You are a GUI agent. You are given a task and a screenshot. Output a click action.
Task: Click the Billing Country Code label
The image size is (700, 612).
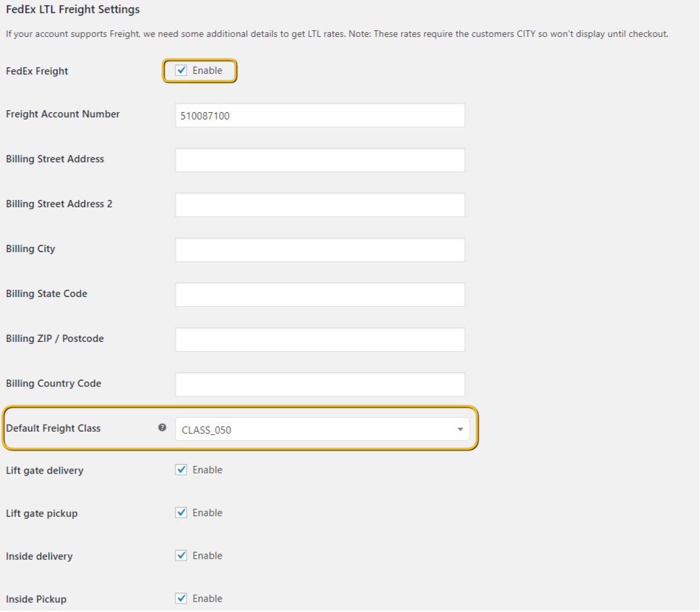click(53, 384)
